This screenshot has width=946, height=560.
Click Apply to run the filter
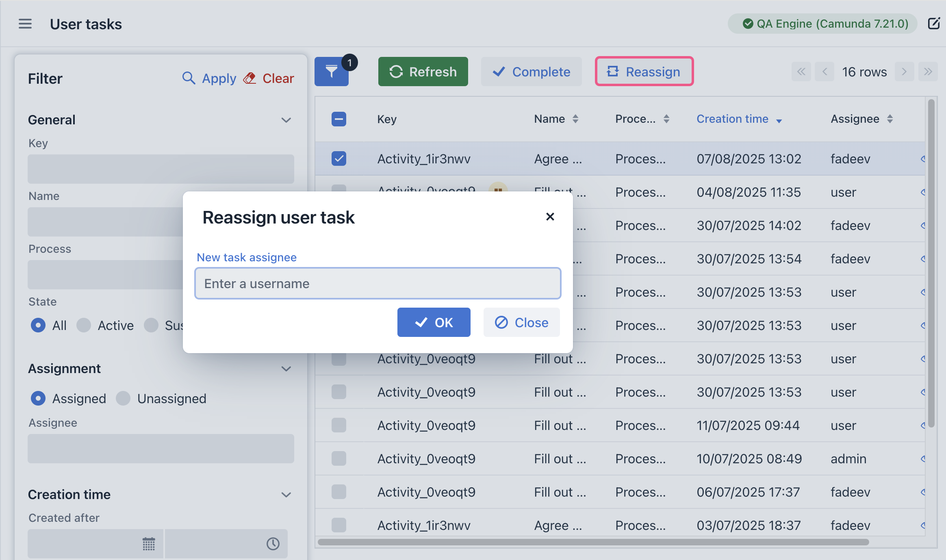[x=209, y=78]
